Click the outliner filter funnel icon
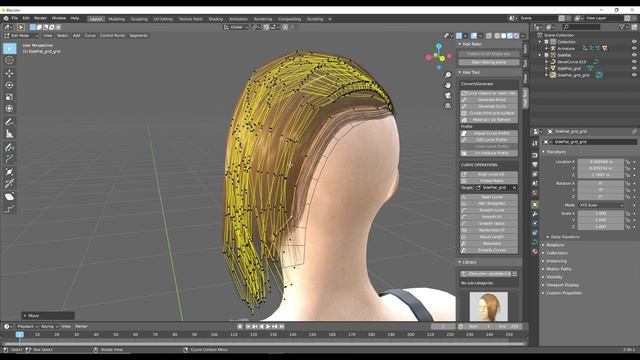This screenshot has width=640, height=360. [x=622, y=27]
